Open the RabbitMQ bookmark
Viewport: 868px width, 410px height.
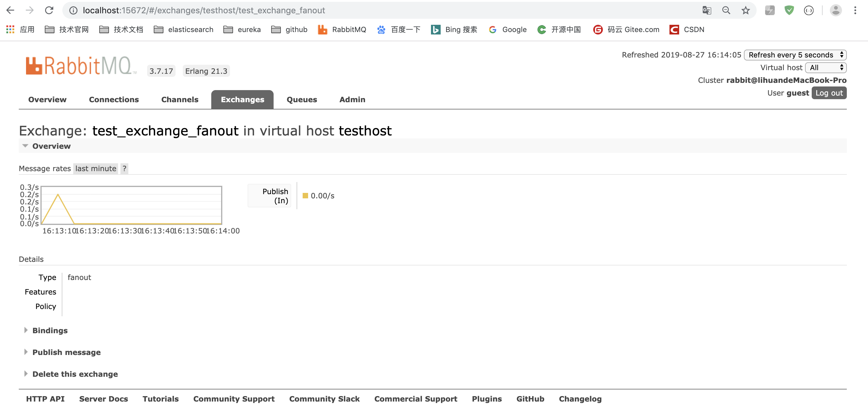pyautogui.click(x=342, y=30)
